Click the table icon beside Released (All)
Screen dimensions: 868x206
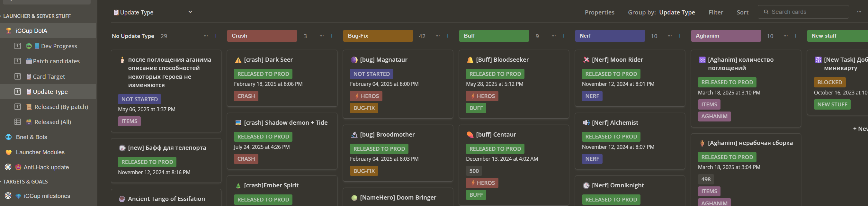coord(18,122)
